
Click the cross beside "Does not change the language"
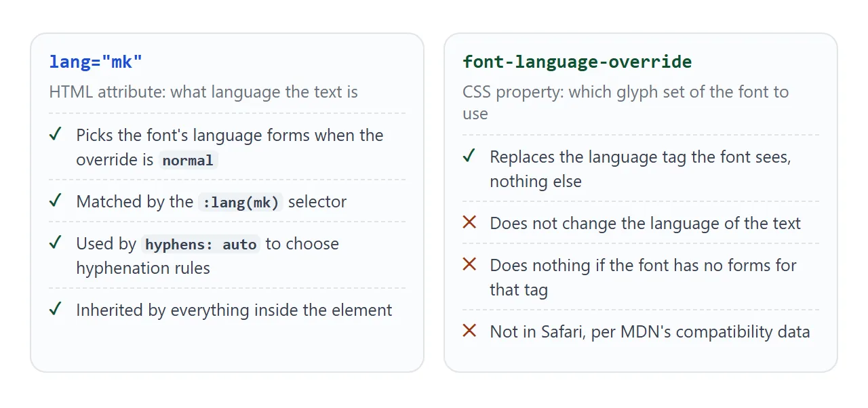[x=469, y=223]
